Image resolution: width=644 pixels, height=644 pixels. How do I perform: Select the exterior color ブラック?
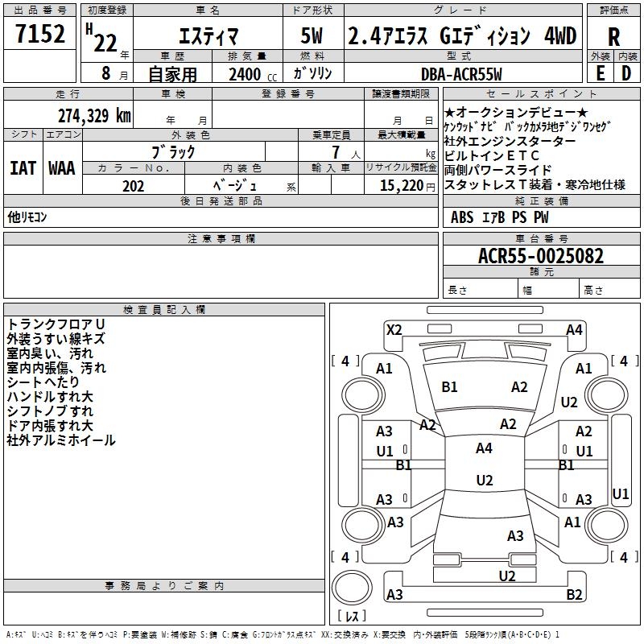coord(174,152)
